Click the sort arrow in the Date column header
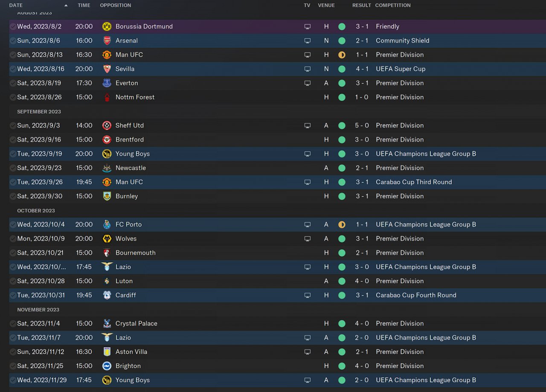The width and height of the screenshot is (546, 392). coord(66,6)
